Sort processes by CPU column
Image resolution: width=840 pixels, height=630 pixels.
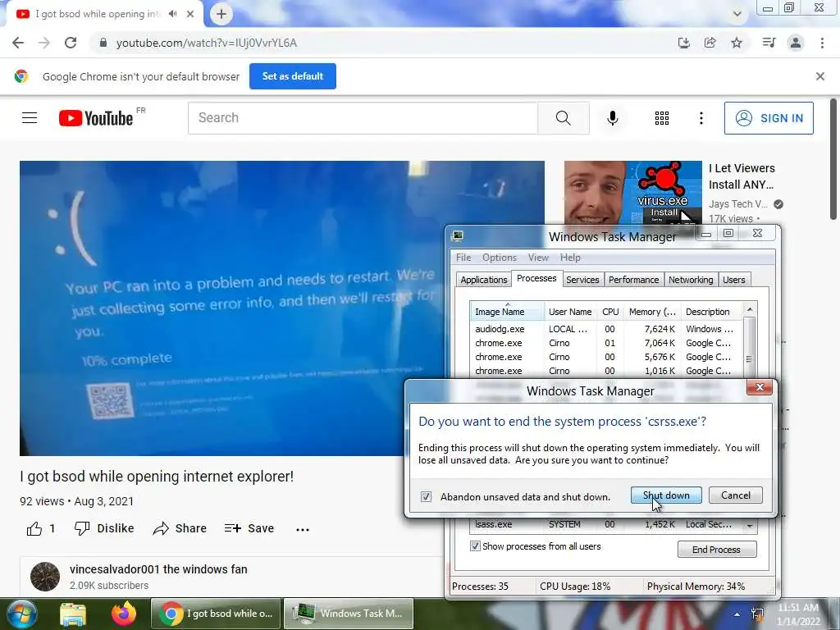click(x=610, y=311)
